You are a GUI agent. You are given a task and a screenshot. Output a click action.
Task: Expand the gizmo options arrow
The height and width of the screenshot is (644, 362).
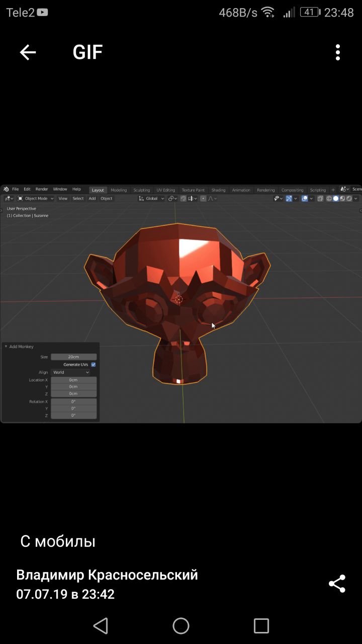click(296, 199)
